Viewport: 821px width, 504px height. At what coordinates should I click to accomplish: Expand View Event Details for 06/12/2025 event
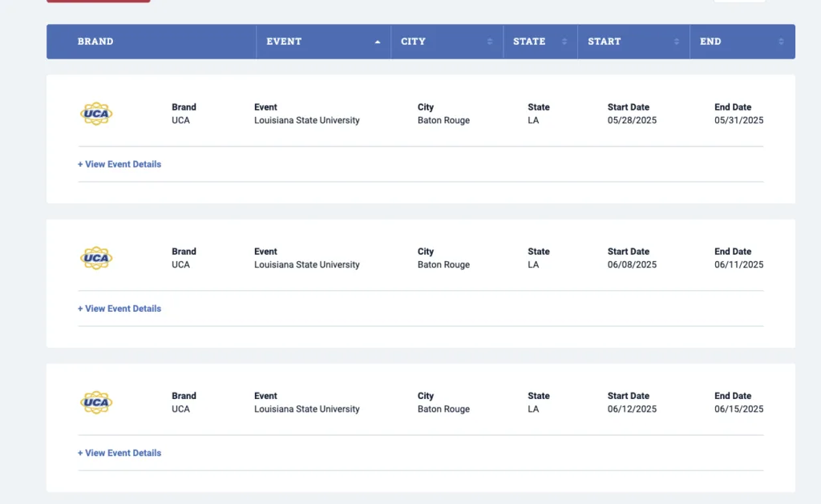coord(119,453)
